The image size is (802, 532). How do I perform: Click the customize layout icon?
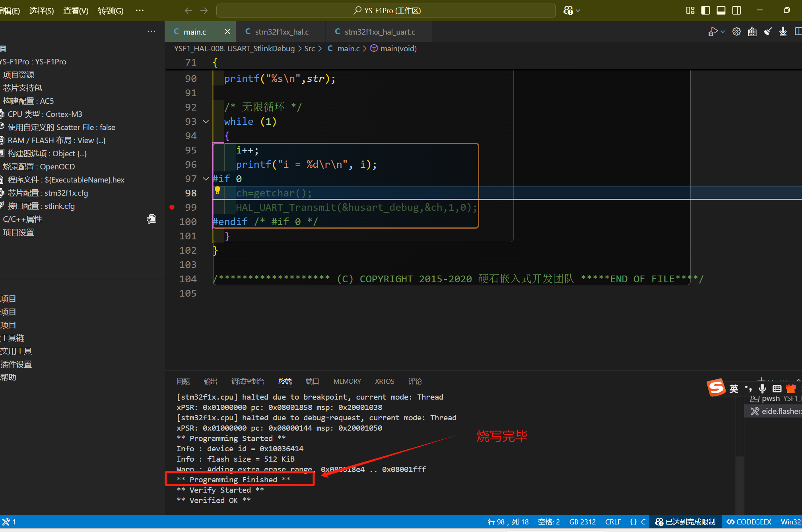tap(690, 11)
